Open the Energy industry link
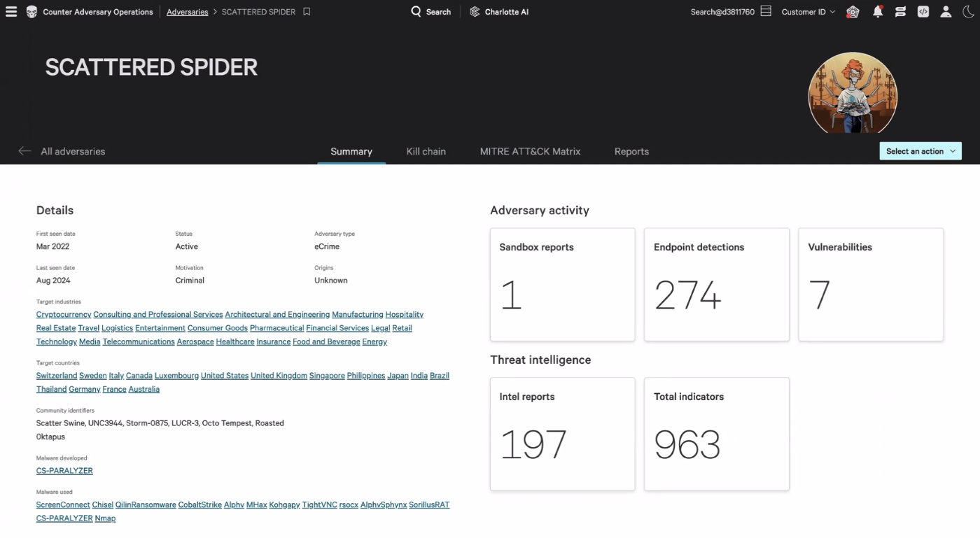Image resolution: width=980 pixels, height=538 pixels. click(374, 342)
